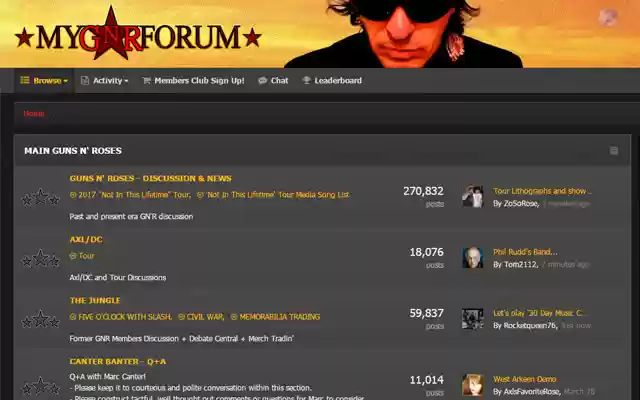Click the Home breadcrumb link
Viewport: 640px width, 400px height.
(34, 113)
